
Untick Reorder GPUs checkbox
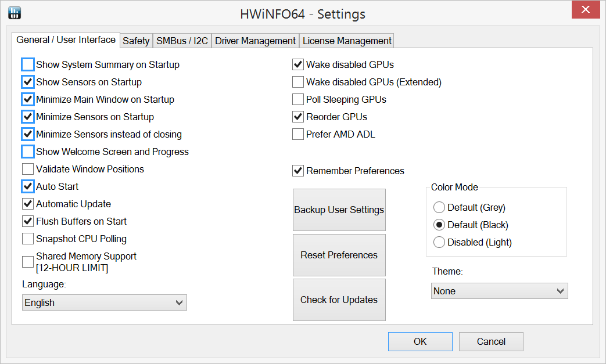(298, 117)
